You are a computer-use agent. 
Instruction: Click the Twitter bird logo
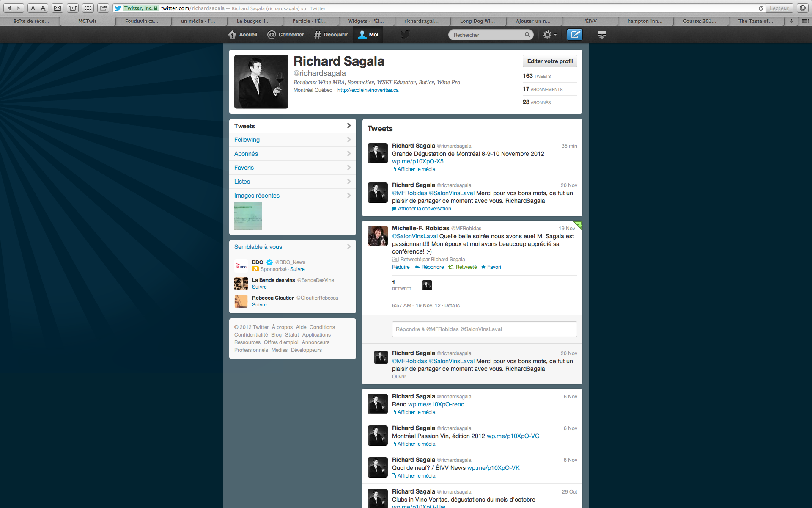(x=405, y=35)
